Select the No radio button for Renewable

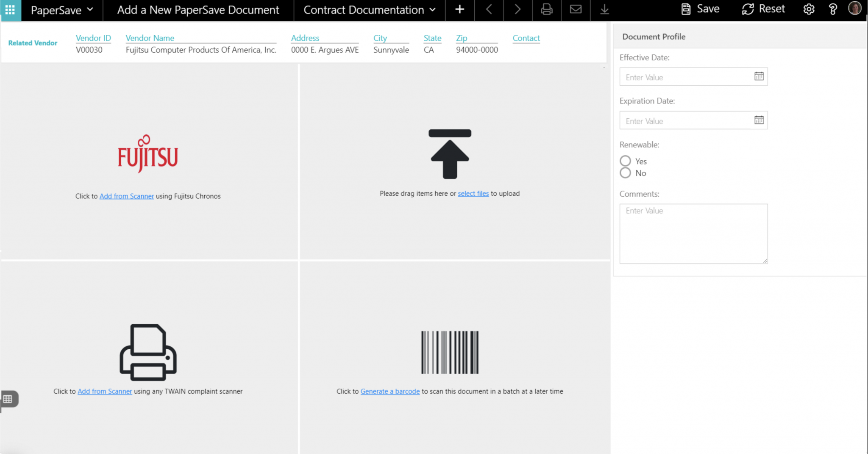pyautogui.click(x=625, y=173)
